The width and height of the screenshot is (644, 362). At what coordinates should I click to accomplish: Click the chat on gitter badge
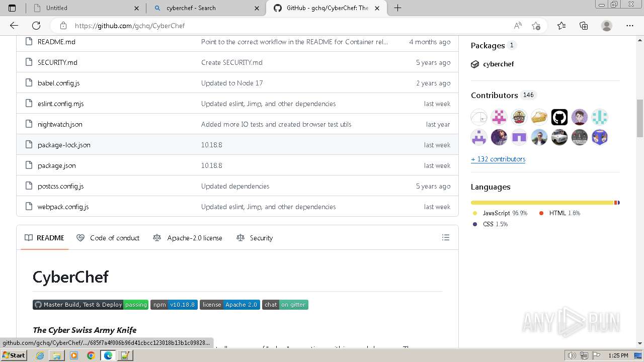pyautogui.click(x=285, y=305)
